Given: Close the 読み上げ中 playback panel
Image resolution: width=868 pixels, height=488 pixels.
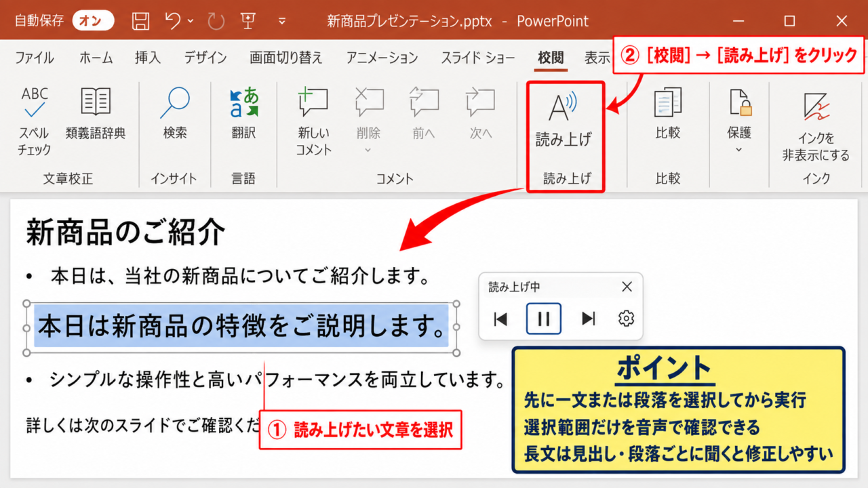Looking at the screenshot, I should (627, 287).
